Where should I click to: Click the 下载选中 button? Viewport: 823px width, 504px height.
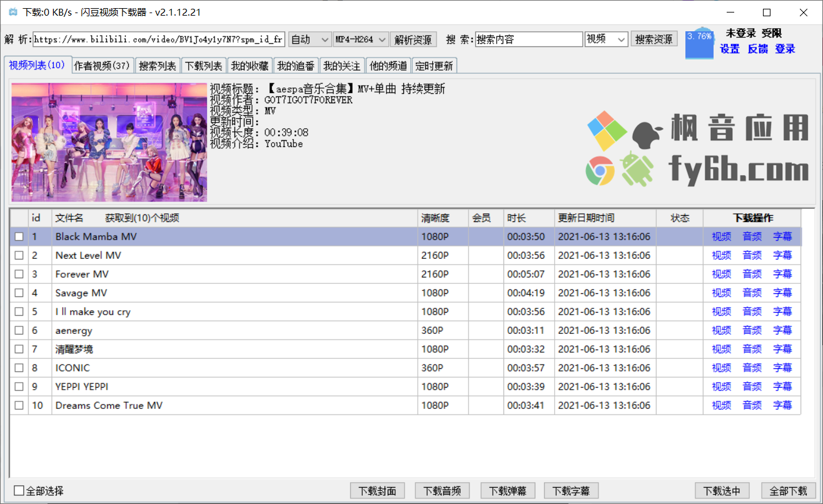click(722, 491)
